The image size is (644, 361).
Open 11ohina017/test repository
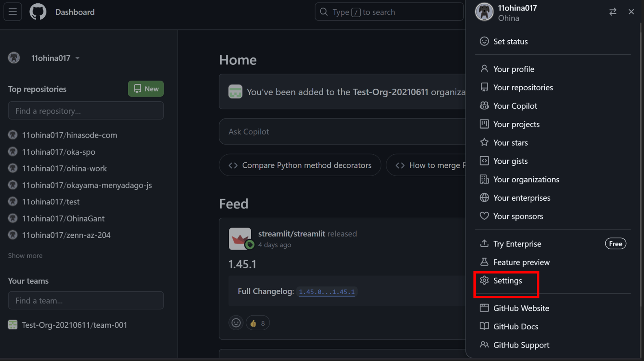[x=51, y=201]
